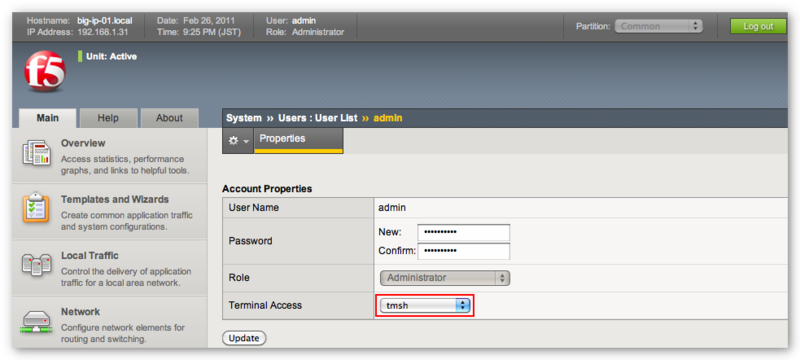Click the time 9:25 PM (JST)
This screenshot has width=800, height=360.
[x=212, y=32]
